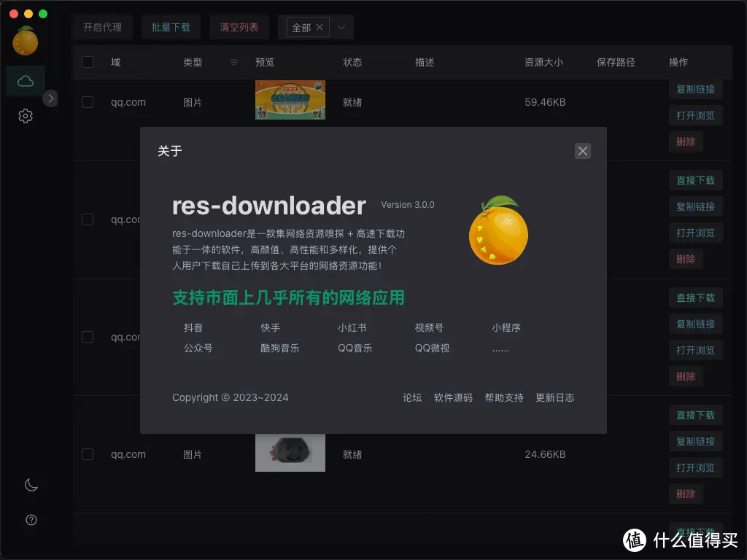Open the 软件源码 link
This screenshot has width=747, height=560.
(x=453, y=397)
